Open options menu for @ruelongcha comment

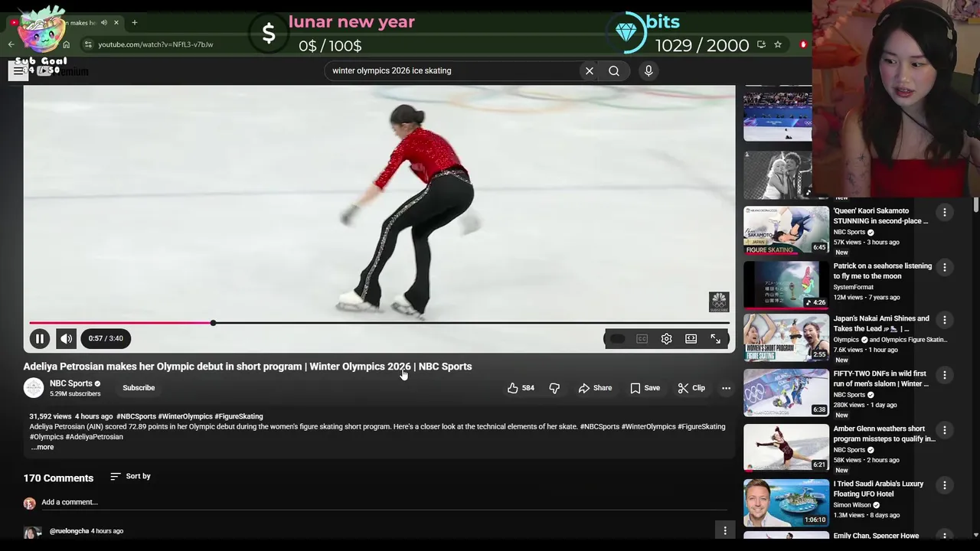(x=725, y=530)
